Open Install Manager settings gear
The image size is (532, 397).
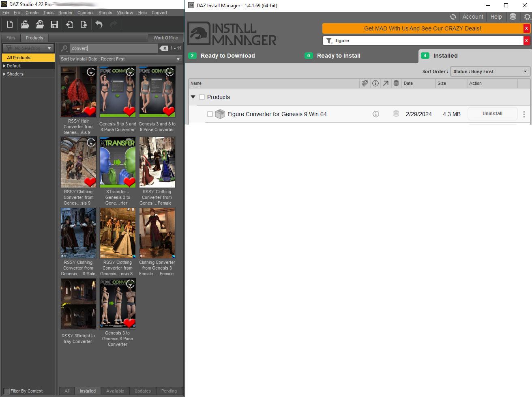click(527, 17)
